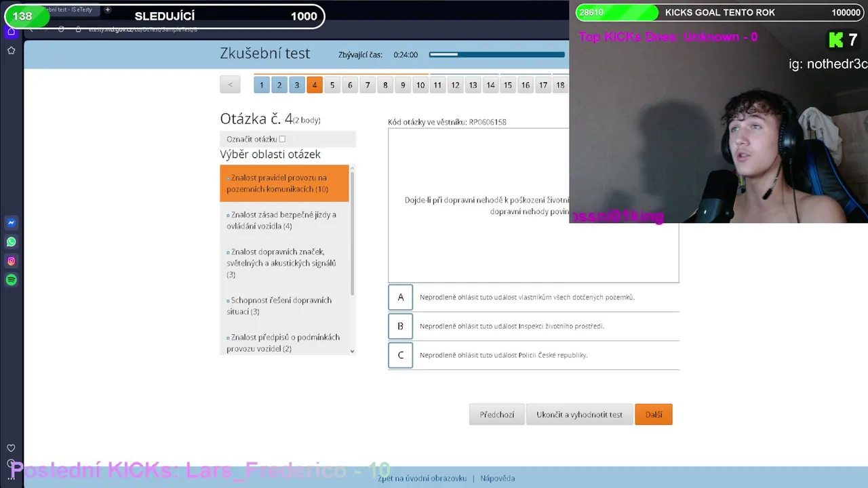Go to the next question with 'Další'
The width and height of the screenshot is (868, 488).
(654, 415)
